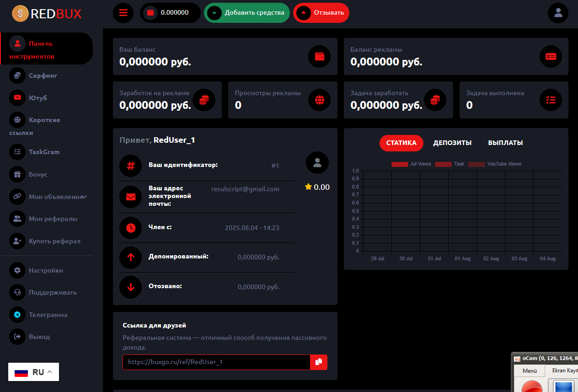Click coins icon in Заработок на рекламе card
578x392 pixels.
click(x=204, y=100)
